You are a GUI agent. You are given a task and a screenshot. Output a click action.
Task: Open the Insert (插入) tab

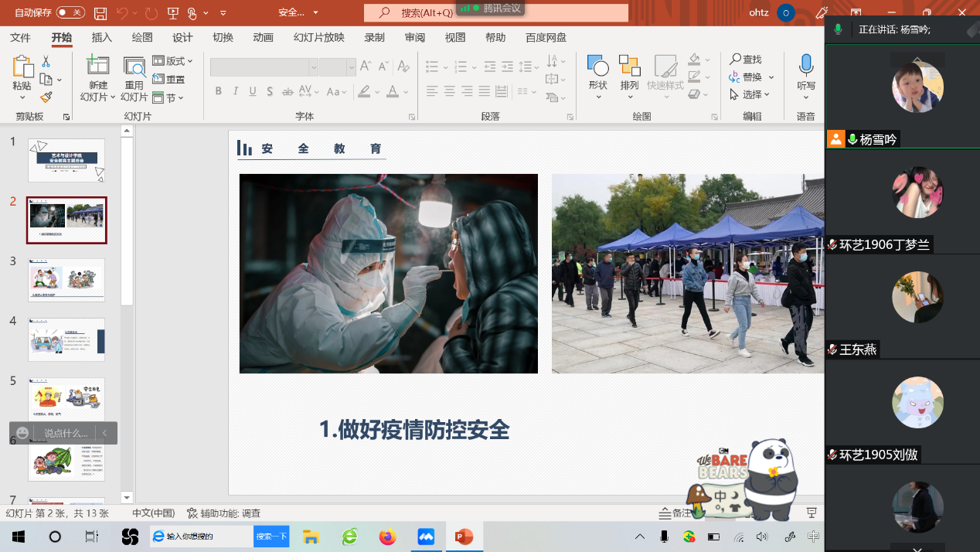tap(102, 38)
